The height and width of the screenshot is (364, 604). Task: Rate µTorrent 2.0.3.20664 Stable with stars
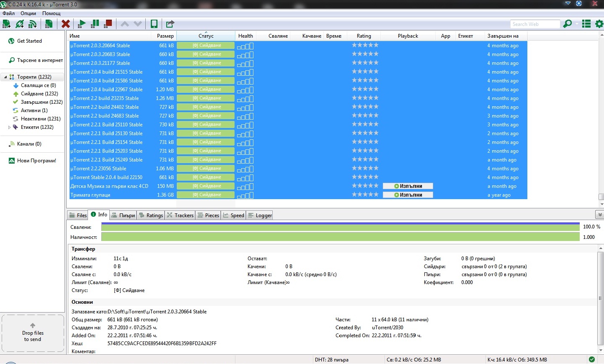pos(365,45)
